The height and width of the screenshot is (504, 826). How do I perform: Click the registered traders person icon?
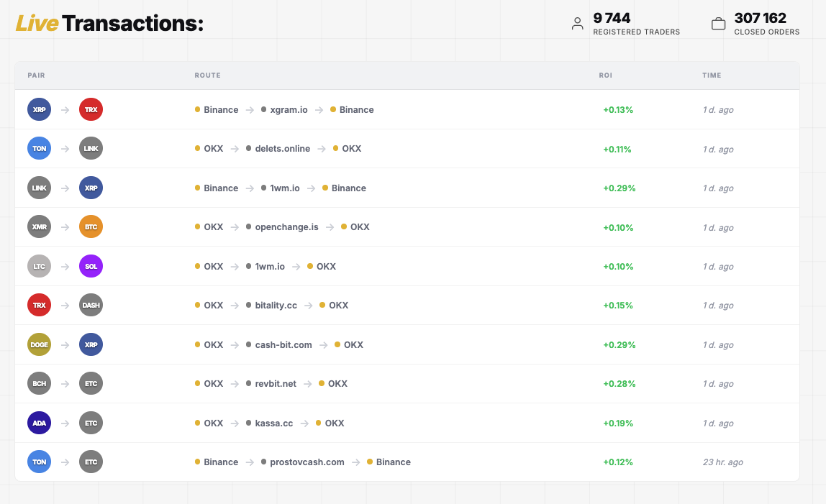(x=577, y=24)
